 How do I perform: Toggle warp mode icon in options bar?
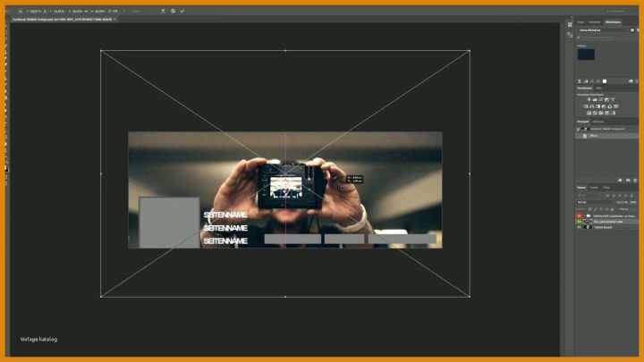163,11
